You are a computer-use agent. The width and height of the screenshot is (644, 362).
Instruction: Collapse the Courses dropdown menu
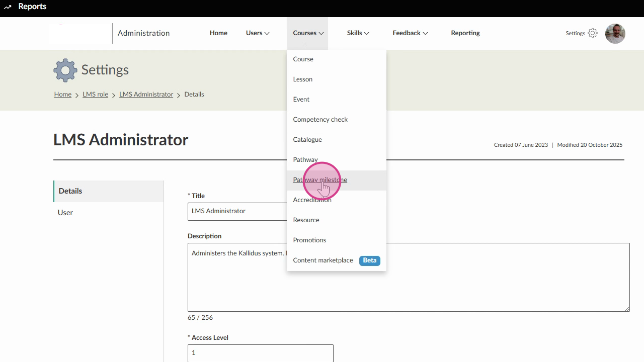[308, 33]
